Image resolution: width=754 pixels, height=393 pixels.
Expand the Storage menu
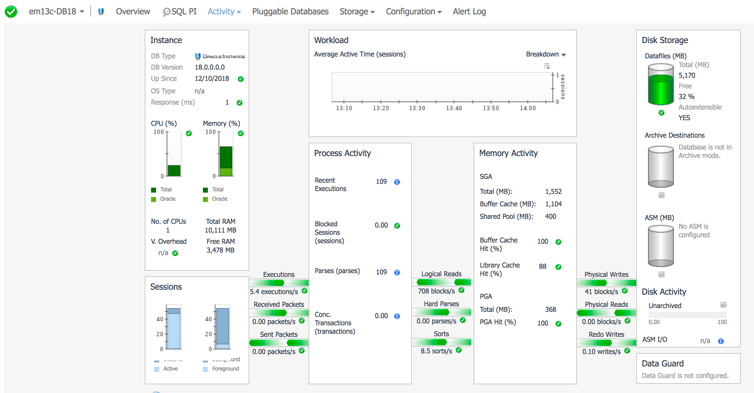click(x=357, y=12)
